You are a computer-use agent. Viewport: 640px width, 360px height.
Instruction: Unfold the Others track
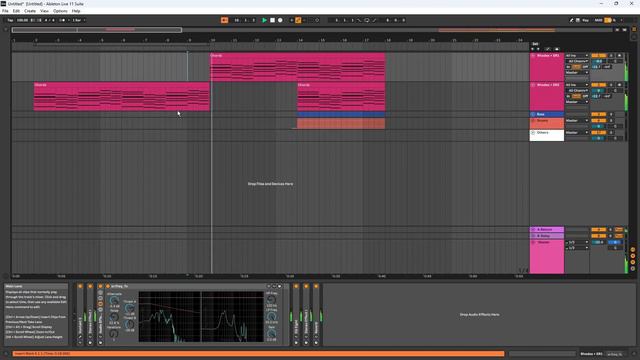533,133
